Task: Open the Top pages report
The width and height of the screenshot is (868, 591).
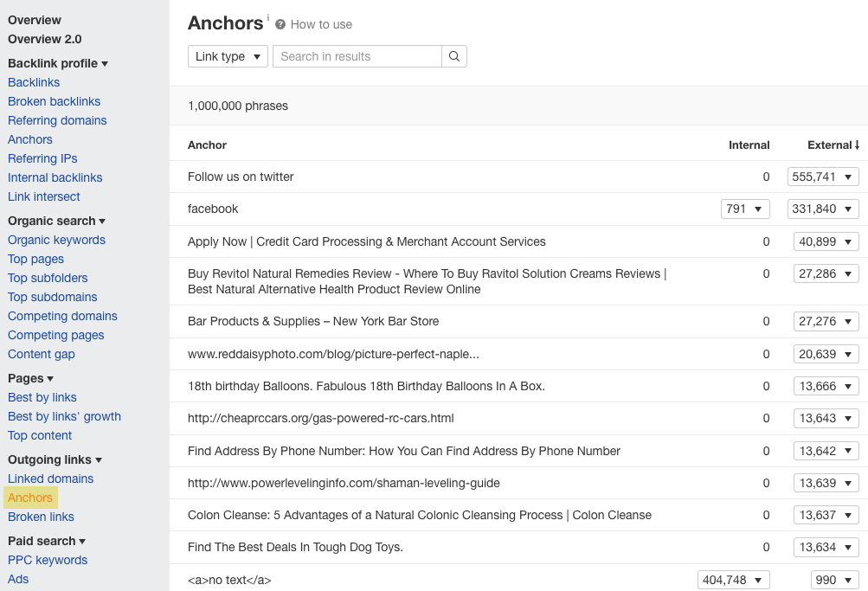Action: tap(35, 259)
